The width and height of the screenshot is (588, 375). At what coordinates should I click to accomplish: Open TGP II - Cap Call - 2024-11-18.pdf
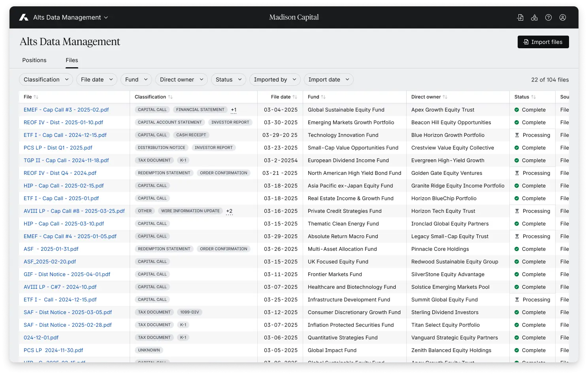[x=66, y=161]
